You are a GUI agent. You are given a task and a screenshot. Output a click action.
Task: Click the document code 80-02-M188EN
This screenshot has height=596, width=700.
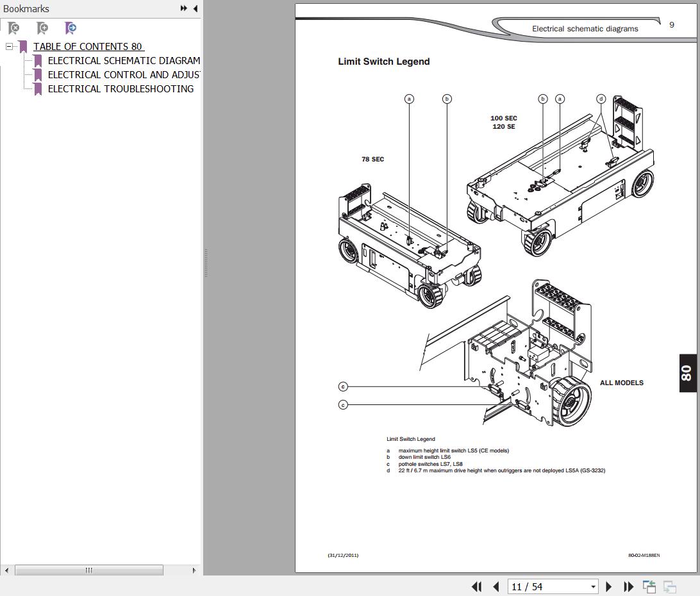pos(644,556)
